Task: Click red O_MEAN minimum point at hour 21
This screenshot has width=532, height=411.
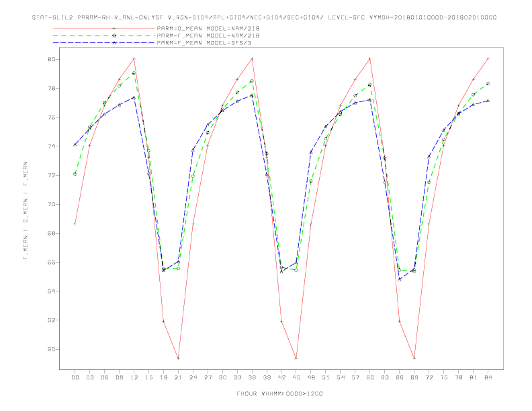Action: pos(178,358)
